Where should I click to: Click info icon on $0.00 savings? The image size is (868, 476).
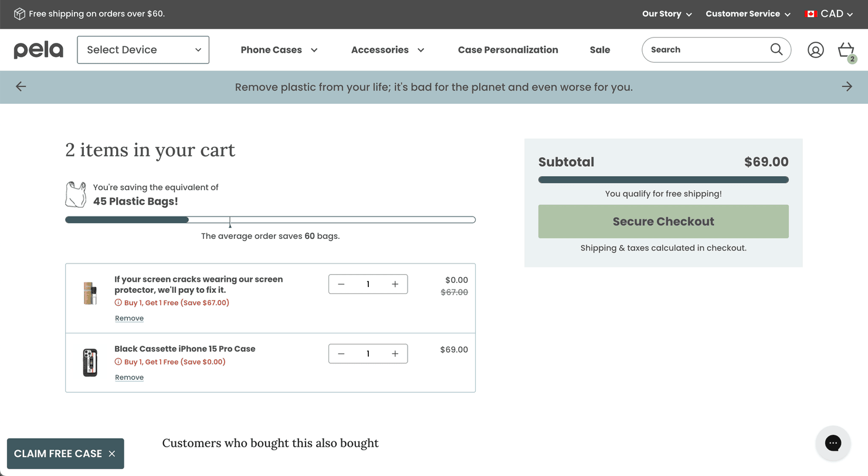coord(118,362)
